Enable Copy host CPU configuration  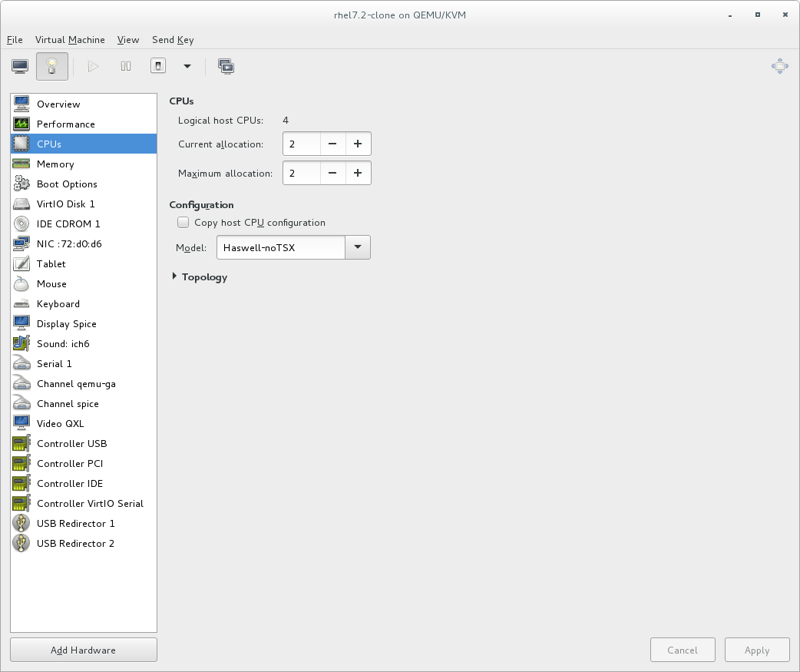point(183,223)
